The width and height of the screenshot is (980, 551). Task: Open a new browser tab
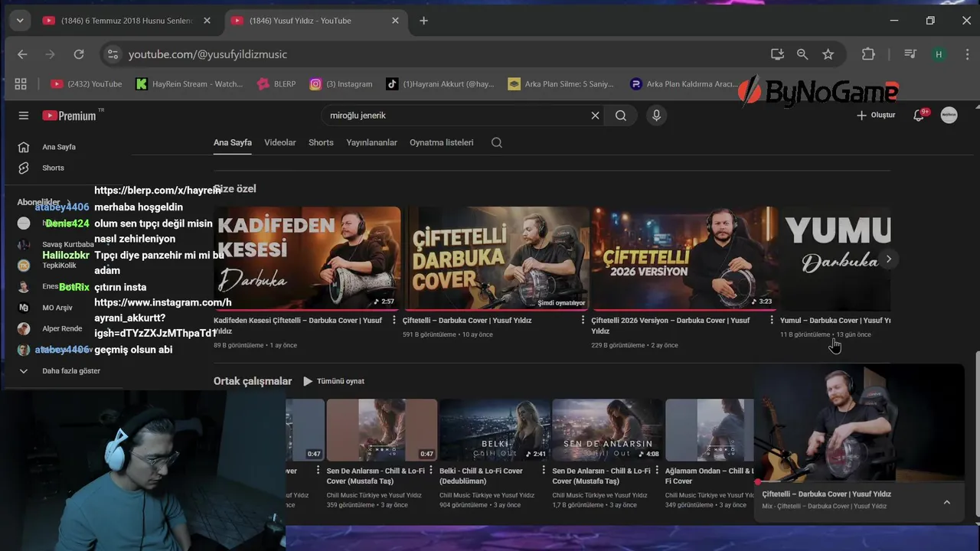click(x=423, y=21)
